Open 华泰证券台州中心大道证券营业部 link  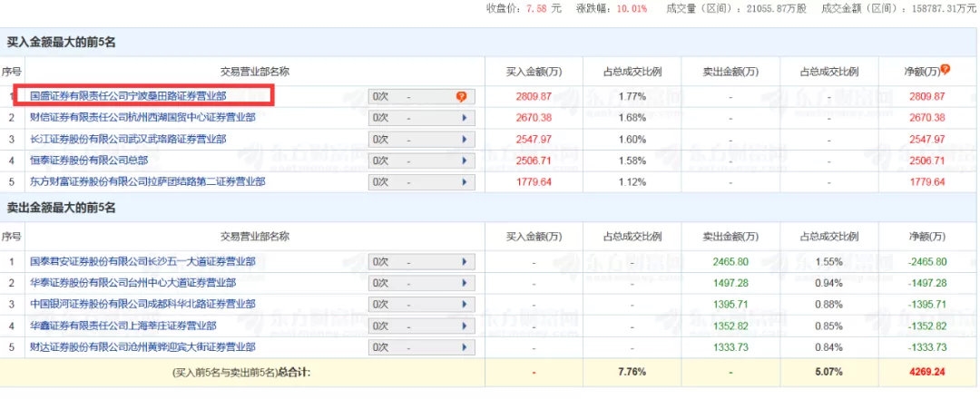point(133,283)
